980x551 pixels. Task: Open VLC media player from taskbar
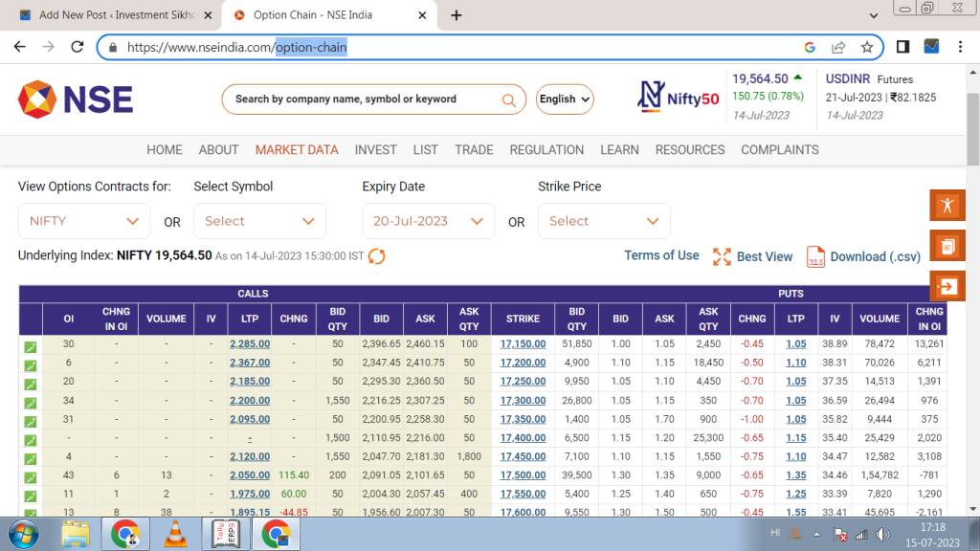(176, 534)
